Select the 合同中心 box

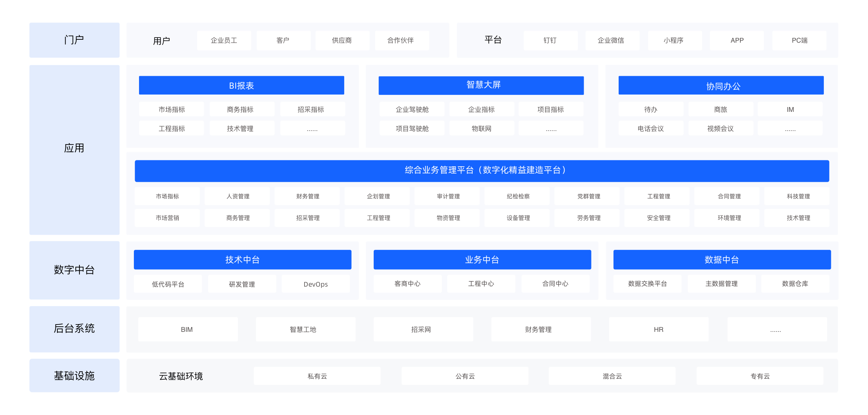tap(555, 284)
